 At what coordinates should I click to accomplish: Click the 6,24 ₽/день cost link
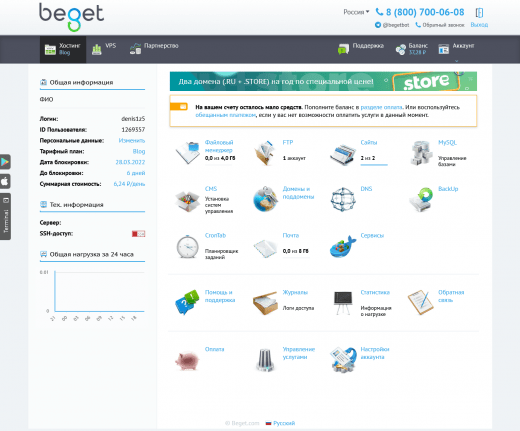(129, 184)
